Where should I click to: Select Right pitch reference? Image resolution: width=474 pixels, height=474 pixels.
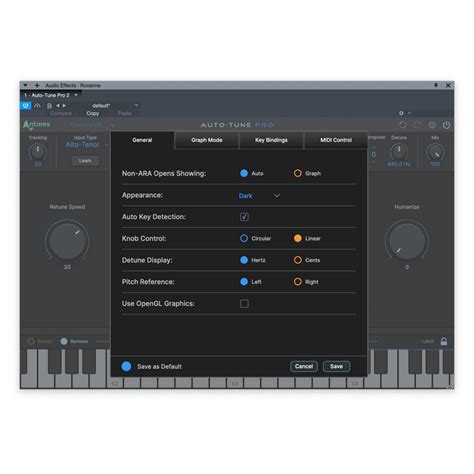coord(298,282)
